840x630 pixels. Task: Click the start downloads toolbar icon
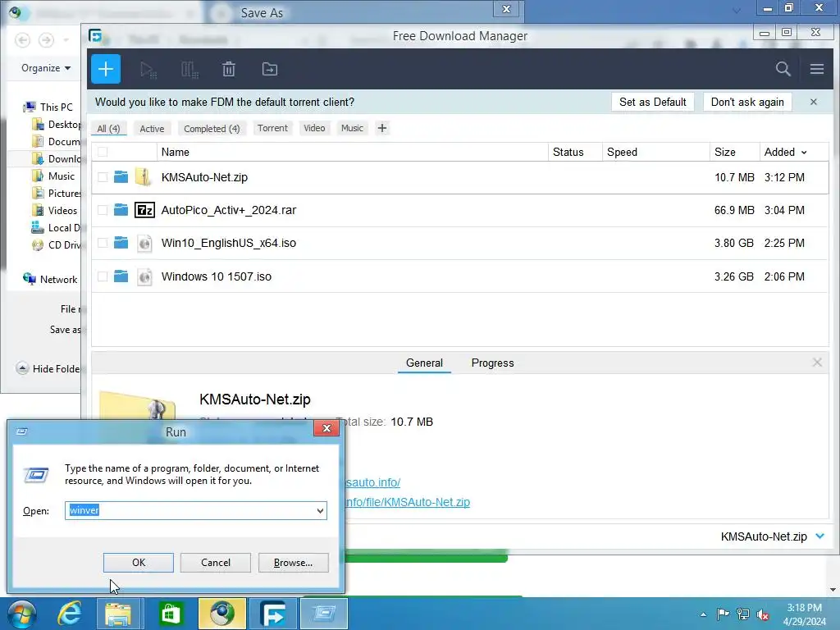point(148,70)
